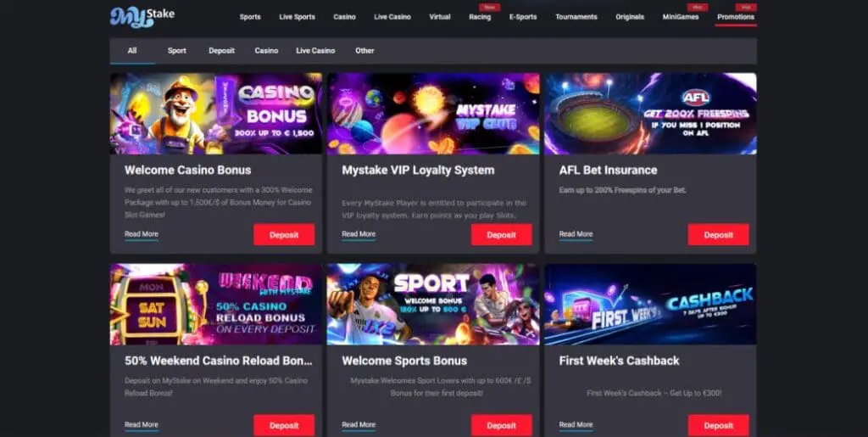Screen dimensions: 868x437
Task: Switch to the Other promotions tab
Action: coord(364,50)
